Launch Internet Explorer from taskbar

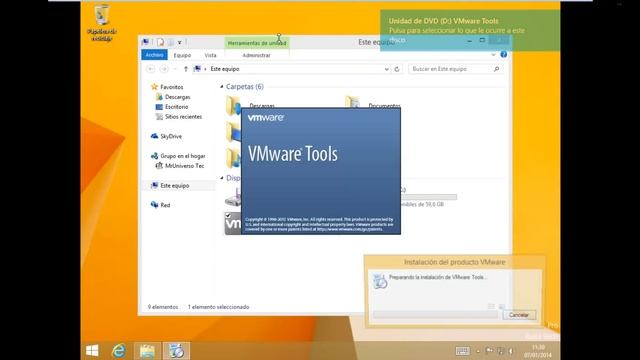click(x=119, y=351)
